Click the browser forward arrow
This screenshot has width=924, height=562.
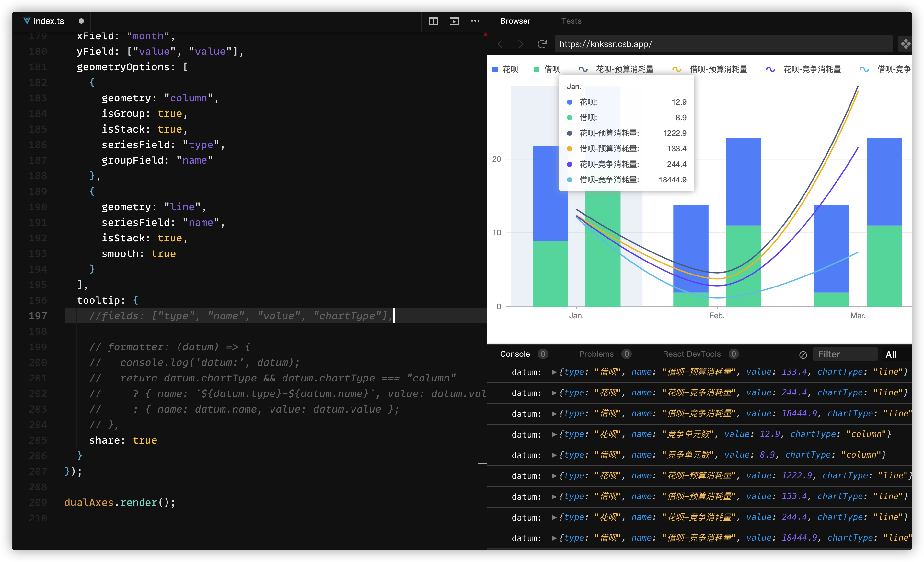pyautogui.click(x=521, y=44)
